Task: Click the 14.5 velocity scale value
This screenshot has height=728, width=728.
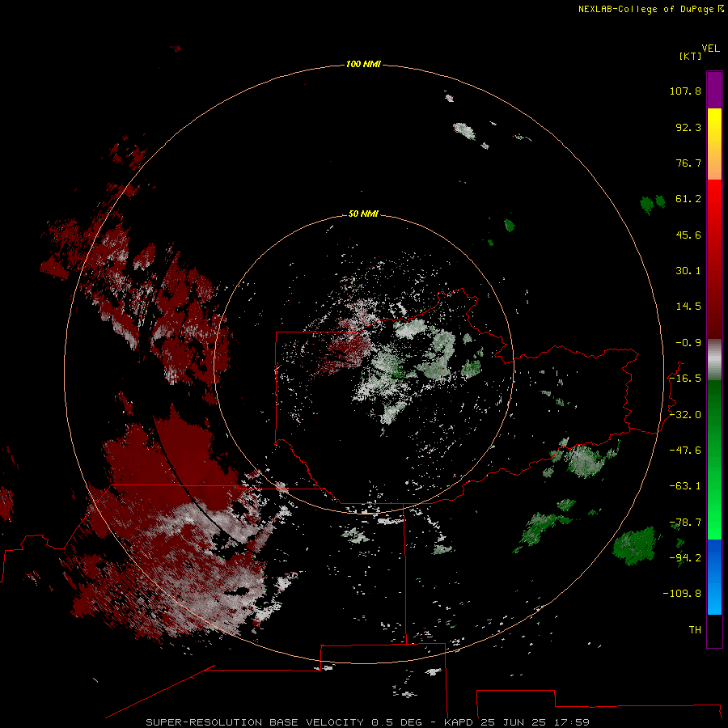Action: click(x=688, y=307)
